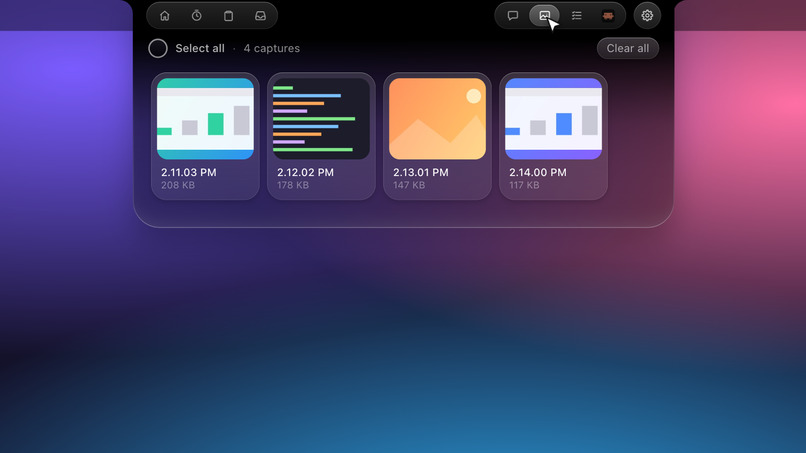Open the timer stopwatch icon

pos(196,15)
